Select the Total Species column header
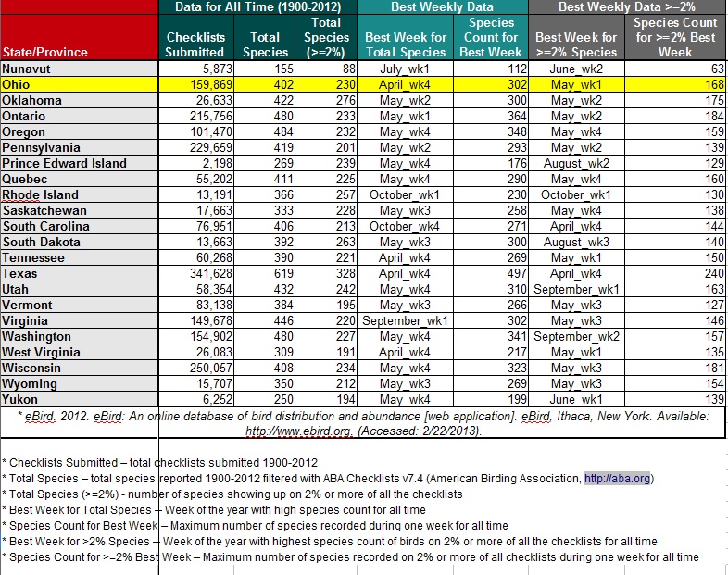Screen dimensions: 728x575 pyautogui.click(x=265, y=37)
